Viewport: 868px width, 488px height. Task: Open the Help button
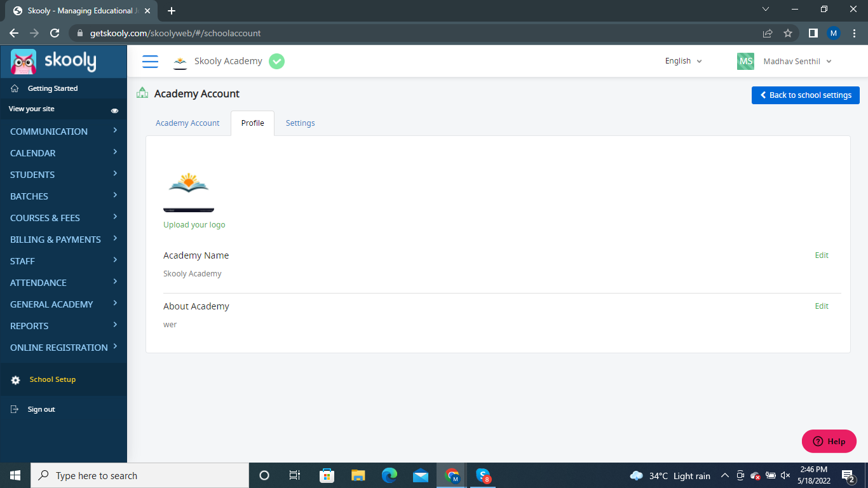829,442
